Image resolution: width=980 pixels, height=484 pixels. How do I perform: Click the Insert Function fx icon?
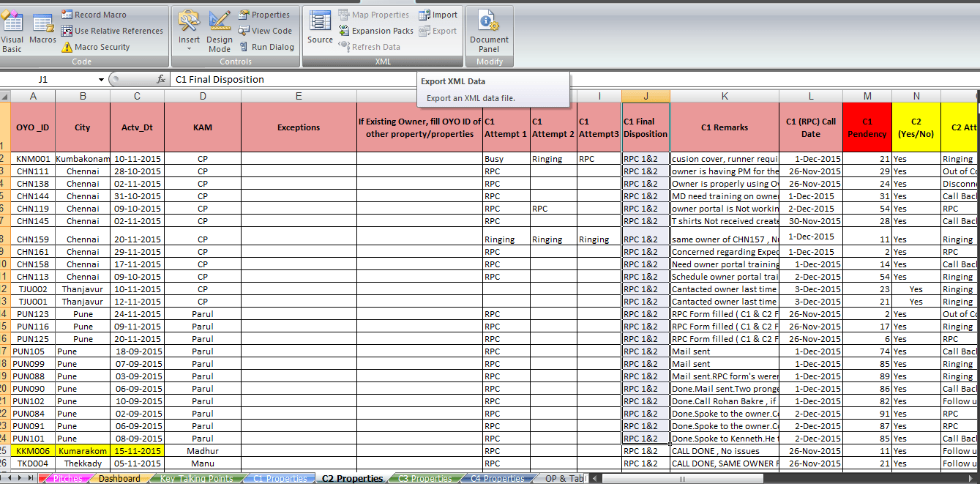click(x=161, y=79)
